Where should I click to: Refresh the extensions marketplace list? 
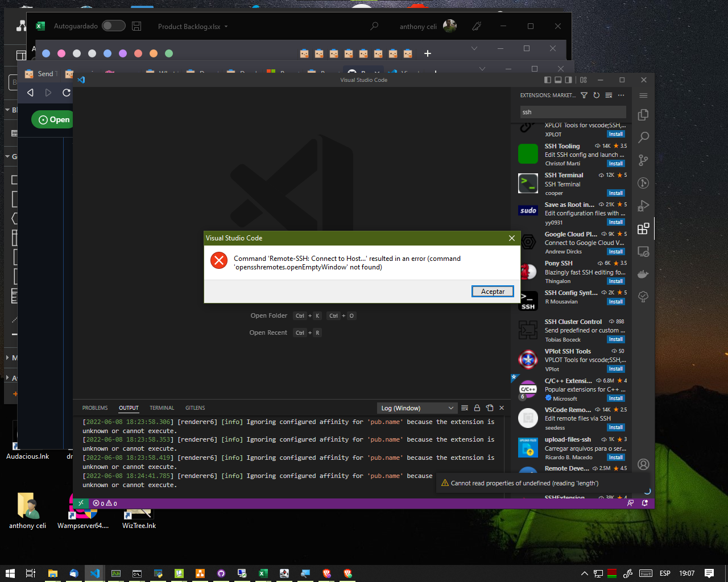click(x=596, y=95)
